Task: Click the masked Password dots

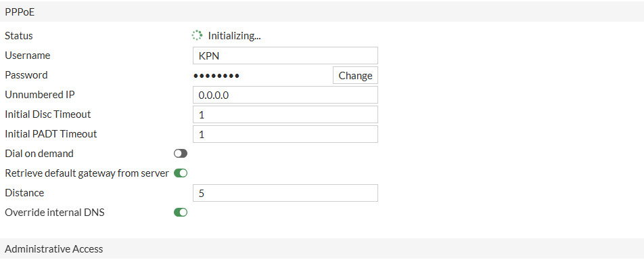Action: 216,76
